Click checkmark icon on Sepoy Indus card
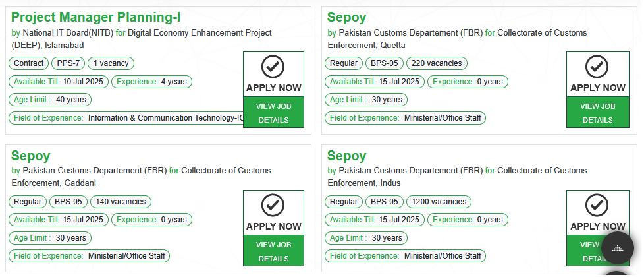The image size is (644, 277). click(x=597, y=205)
